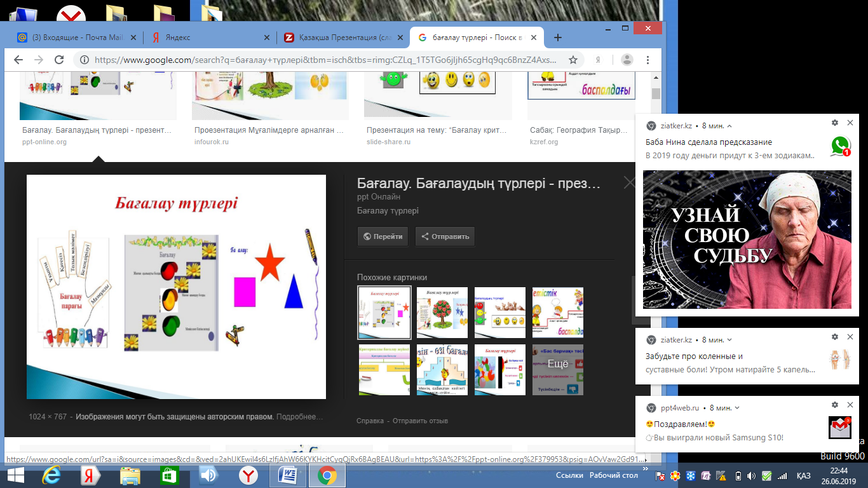Viewport: 868px width, 488px height.
Task: Open the Ссылки taskbar toolbar
Action: pyautogui.click(x=569, y=475)
